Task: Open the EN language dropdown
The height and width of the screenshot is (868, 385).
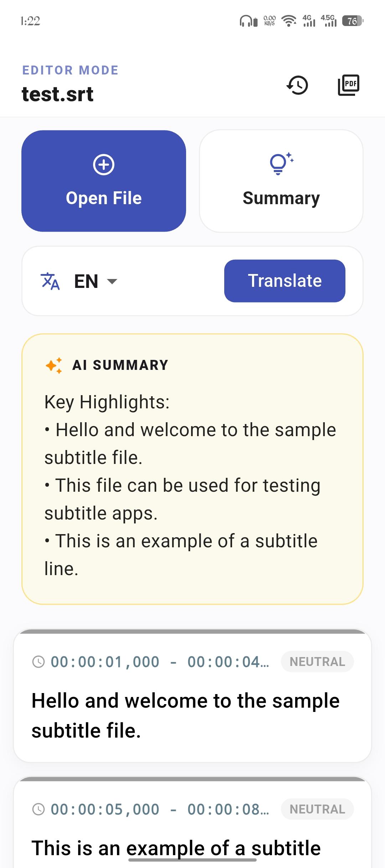Action: tap(86, 281)
